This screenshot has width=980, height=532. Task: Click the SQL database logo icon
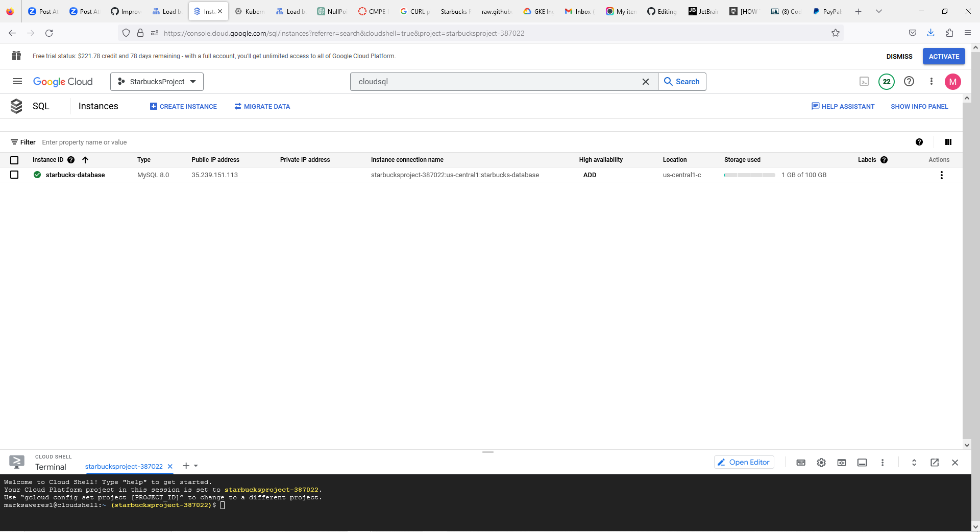17,106
